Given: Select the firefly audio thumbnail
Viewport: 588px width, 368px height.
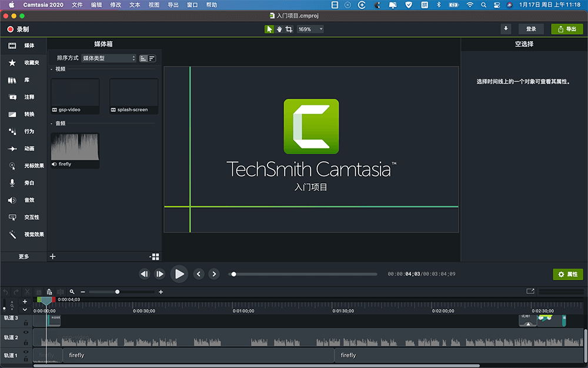Looking at the screenshot, I should (x=75, y=150).
